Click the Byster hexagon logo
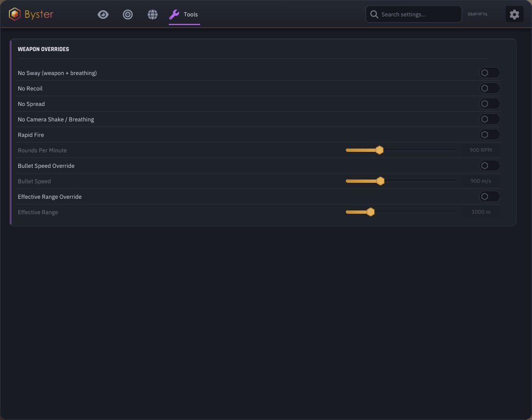The width and height of the screenshot is (532, 420). point(15,14)
